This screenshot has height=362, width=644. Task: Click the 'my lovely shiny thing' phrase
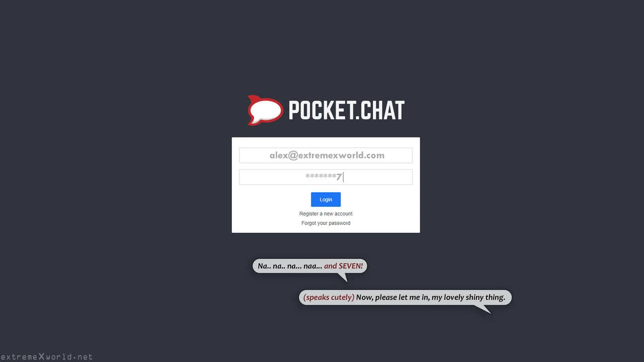pyautogui.click(x=468, y=297)
